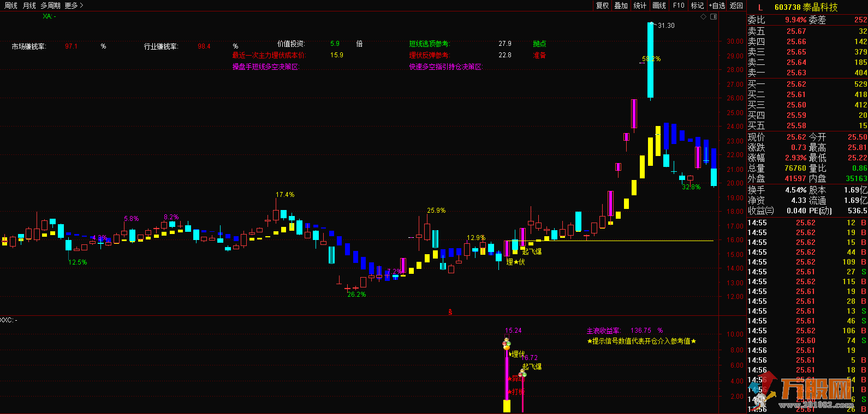This screenshot has width=868, height=414.
Task: Click 外盘 value 41597
Action: coord(795,179)
